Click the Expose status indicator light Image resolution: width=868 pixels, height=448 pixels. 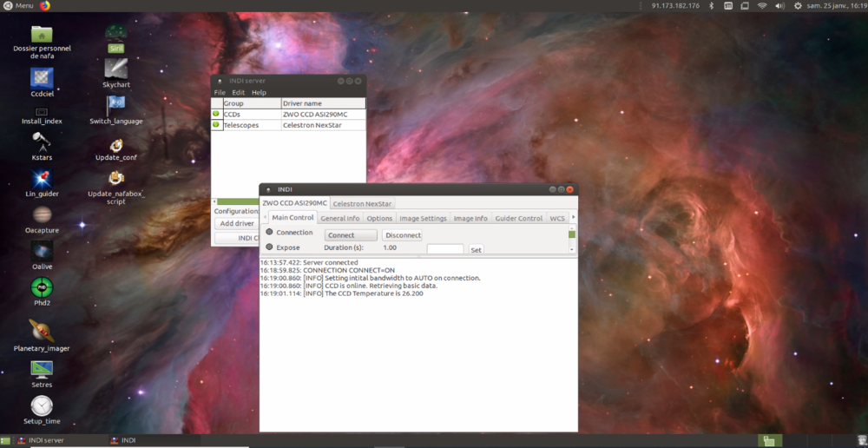tap(269, 247)
